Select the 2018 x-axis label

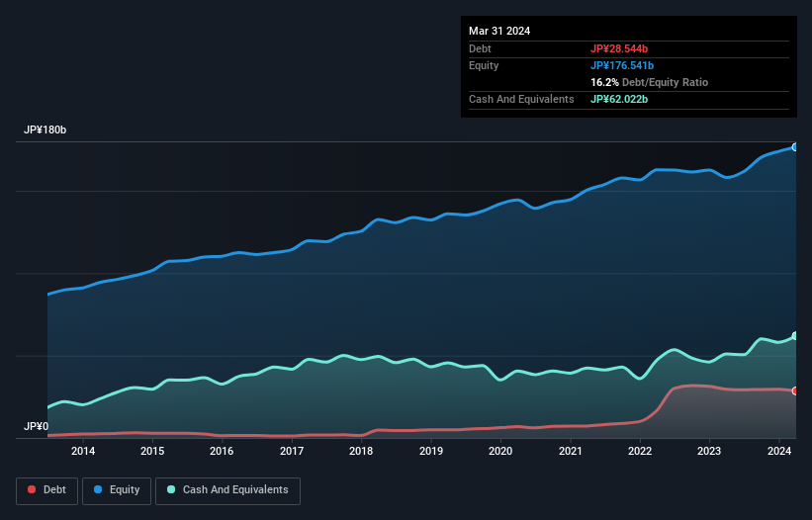click(361, 452)
